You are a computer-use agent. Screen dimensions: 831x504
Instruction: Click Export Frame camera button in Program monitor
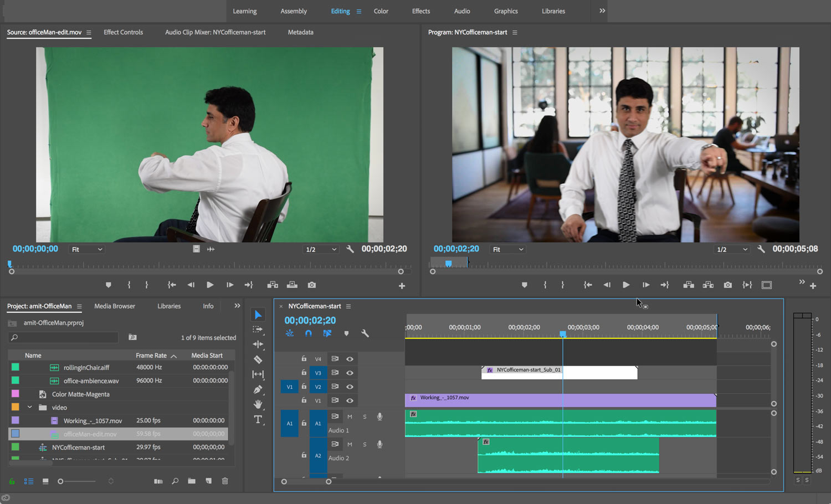pos(727,285)
